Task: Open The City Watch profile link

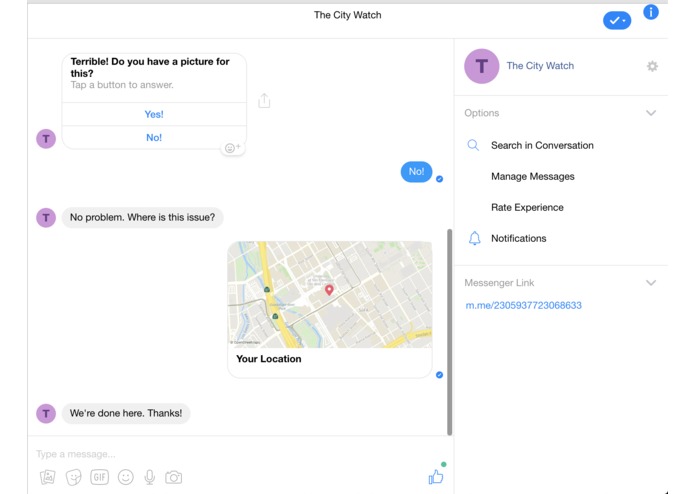Action: tap(540, 66)
